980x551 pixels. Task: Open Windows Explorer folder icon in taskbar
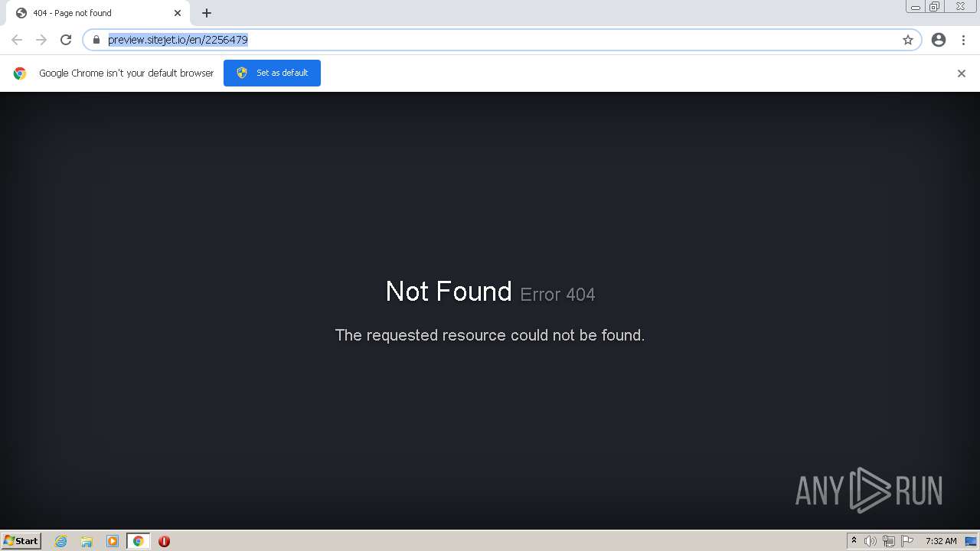87,541
